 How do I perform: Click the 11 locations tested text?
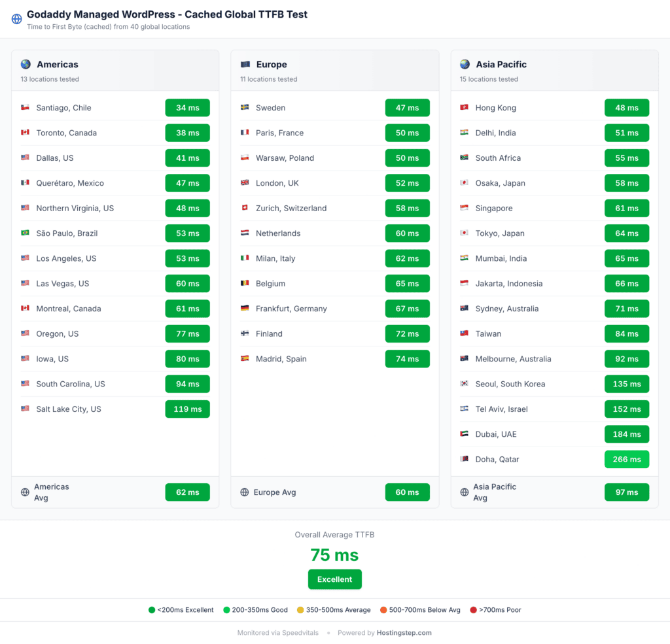tap(269, 79)
